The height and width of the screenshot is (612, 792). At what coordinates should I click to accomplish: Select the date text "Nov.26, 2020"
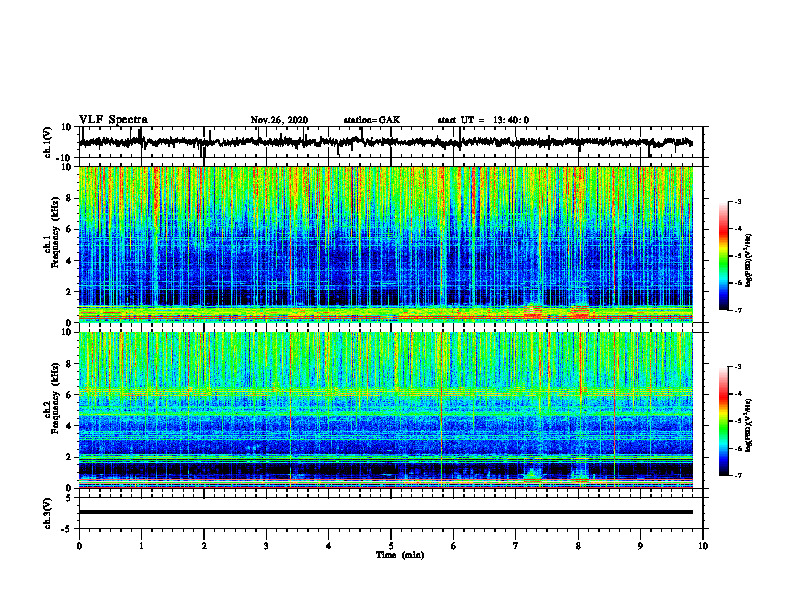pyautogui.click(x=279, y=120)
